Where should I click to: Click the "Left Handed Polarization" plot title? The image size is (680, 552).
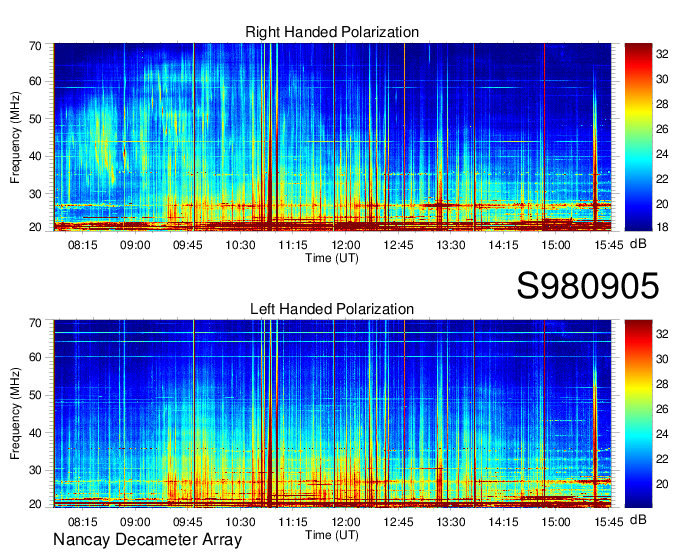[x=332, y=309]
